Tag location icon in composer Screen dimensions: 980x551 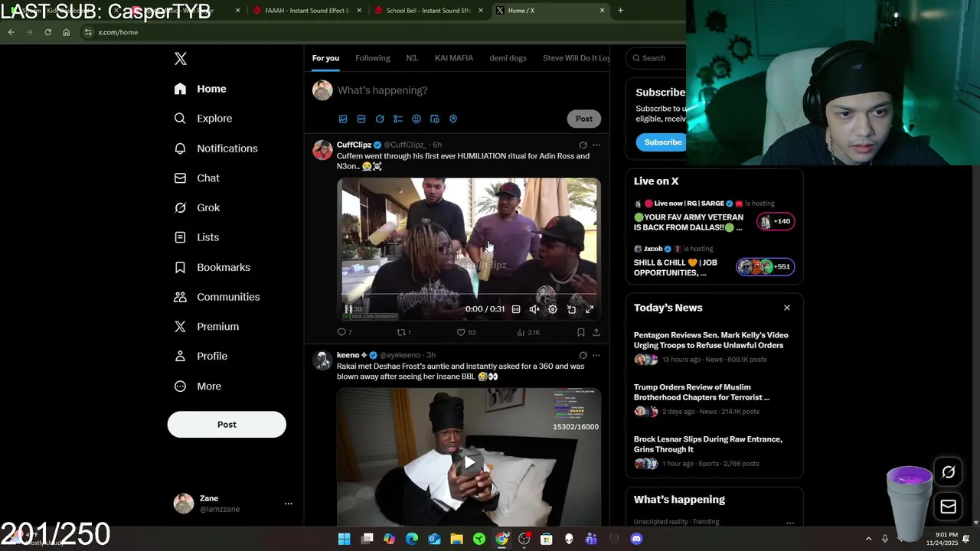tap(453, 119)
